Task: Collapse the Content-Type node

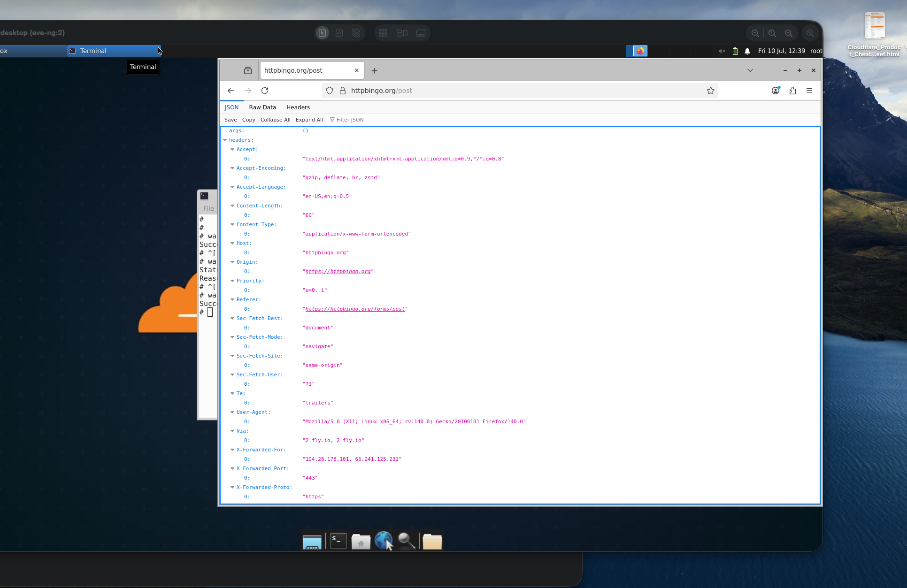Action: pos(232,224)
